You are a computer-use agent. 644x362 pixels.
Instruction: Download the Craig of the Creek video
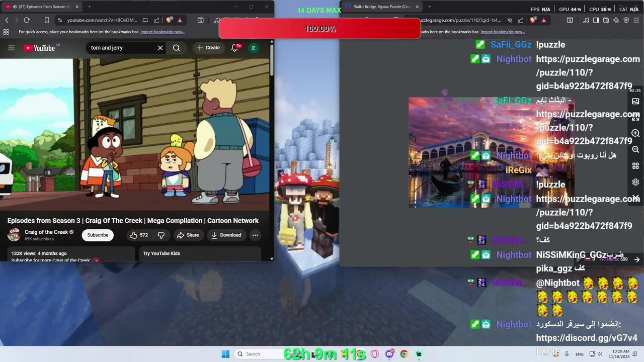tap(226, 235)
